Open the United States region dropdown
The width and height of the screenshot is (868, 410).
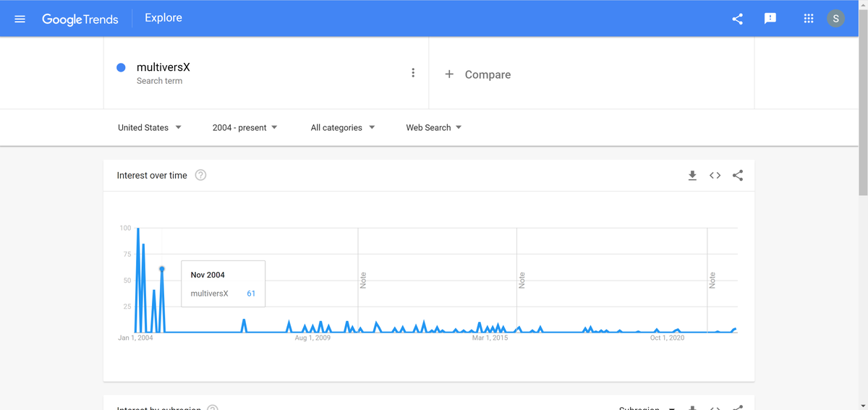(150, 127)
